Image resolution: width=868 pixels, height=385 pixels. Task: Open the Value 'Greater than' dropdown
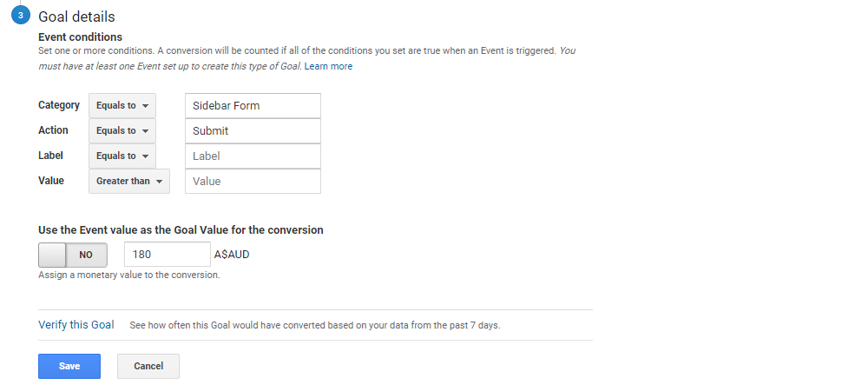[129, 181]
